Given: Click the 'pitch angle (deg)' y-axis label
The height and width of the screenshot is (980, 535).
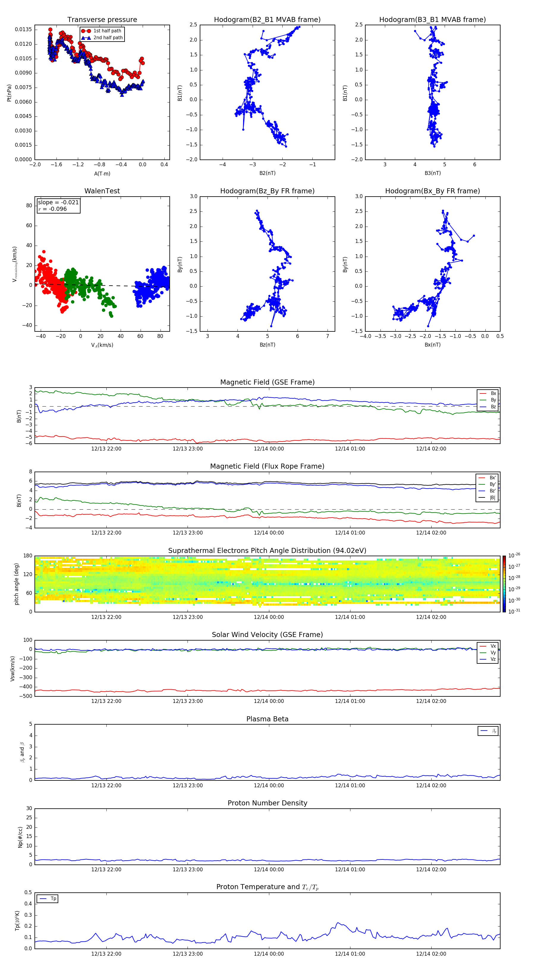Looking at the screenshot, I should pos(16,584).
